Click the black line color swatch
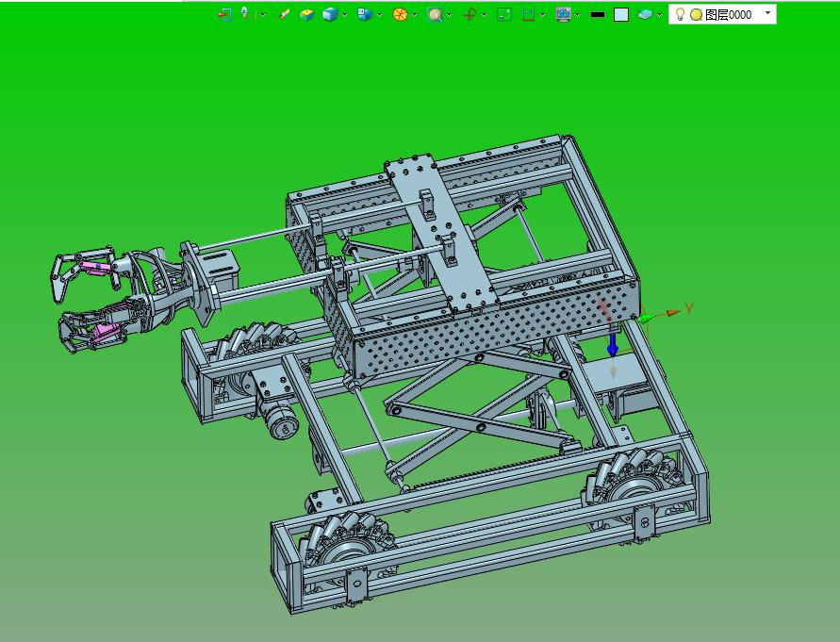 pyautogui.click(x=598, y=15)
